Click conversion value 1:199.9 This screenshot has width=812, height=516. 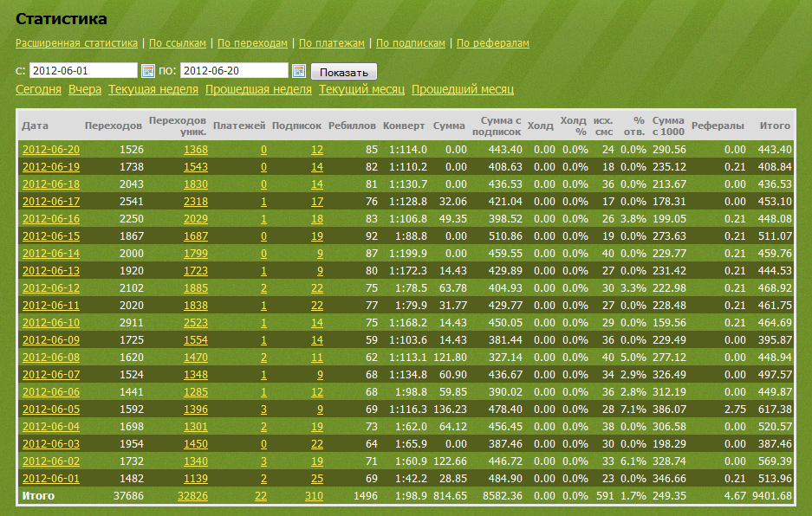tap(408, 254)
